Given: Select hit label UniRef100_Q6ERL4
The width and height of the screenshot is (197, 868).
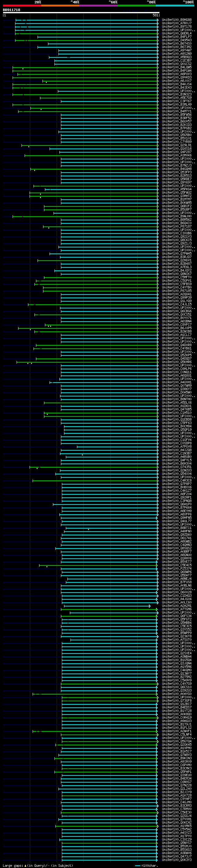Looking at the screenshot, I should click(177, 33).
